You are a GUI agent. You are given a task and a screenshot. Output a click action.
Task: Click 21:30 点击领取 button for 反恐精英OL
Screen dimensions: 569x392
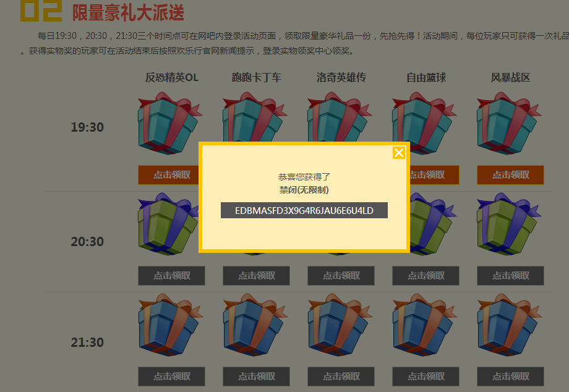pyautogui.click(x=172, y=377)
